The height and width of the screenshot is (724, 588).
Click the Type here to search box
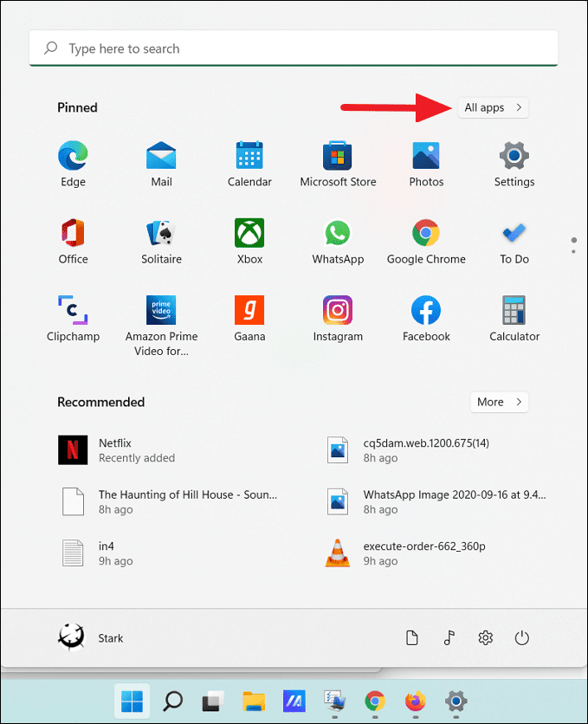coord(294,48)
